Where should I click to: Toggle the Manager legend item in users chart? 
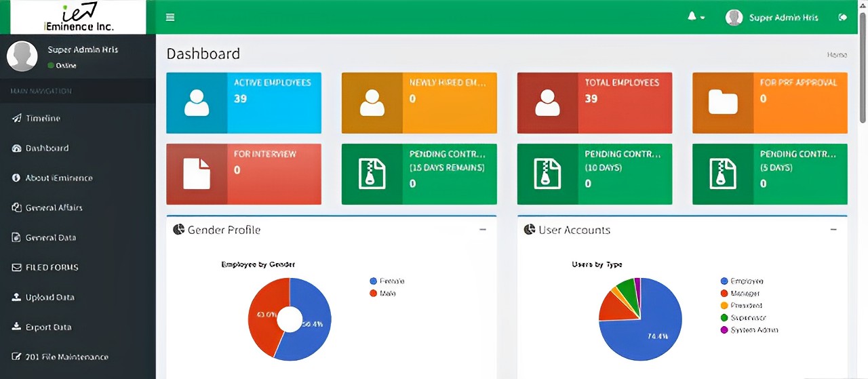click(x=743, y=293)
